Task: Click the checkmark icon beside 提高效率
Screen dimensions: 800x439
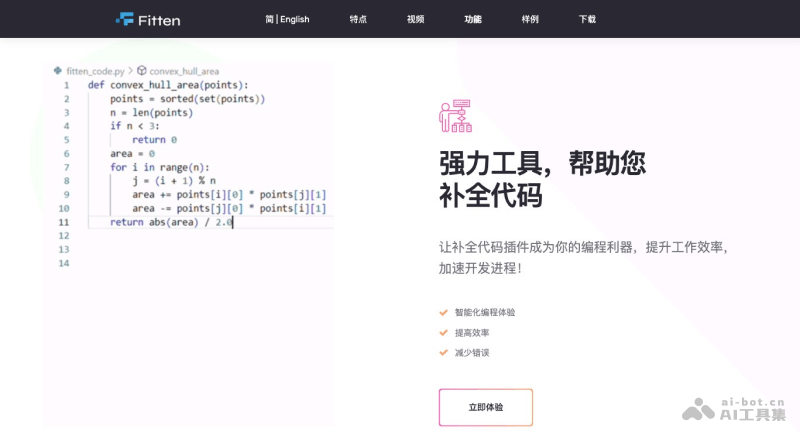Action: 443,332
